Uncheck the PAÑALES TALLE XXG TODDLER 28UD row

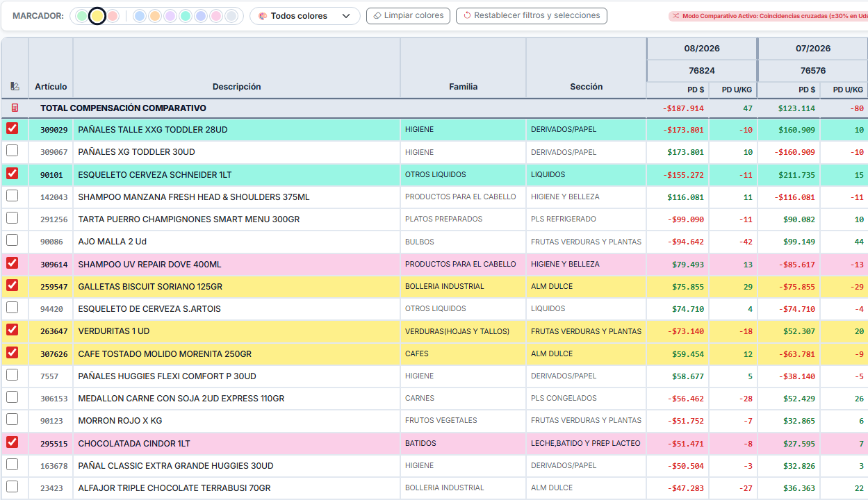(x=13, y=128)
